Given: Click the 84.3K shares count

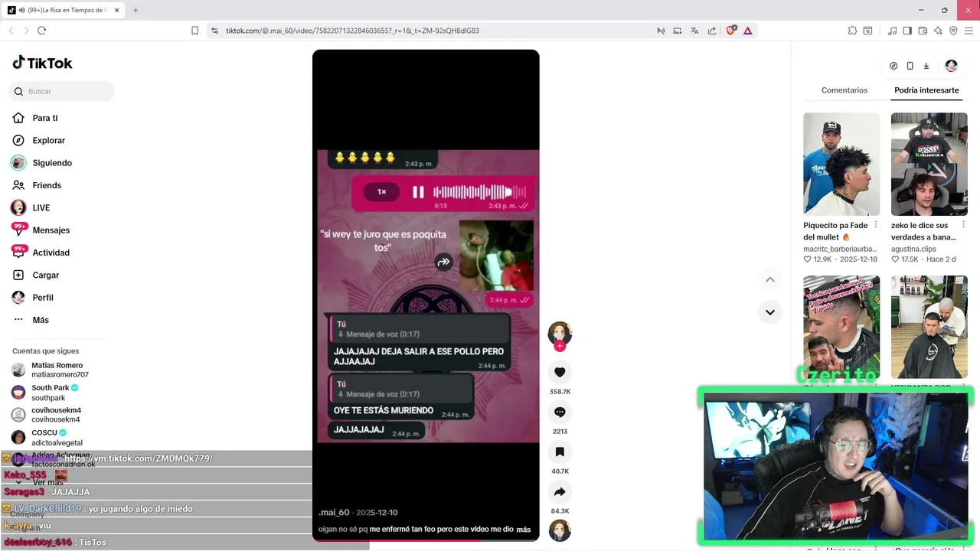Looking at the screenshot, I should [x=560, y=511].
